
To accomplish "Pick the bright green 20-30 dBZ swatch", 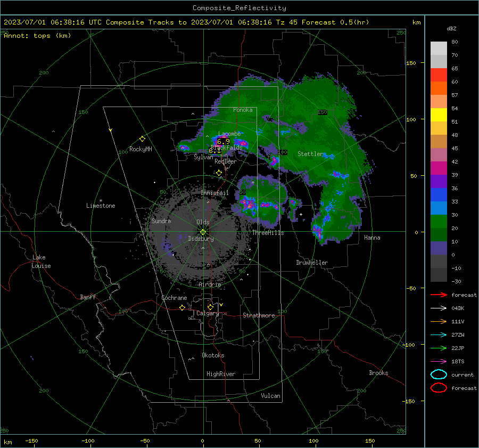I will pyautogui.click(x=439, y=222).
